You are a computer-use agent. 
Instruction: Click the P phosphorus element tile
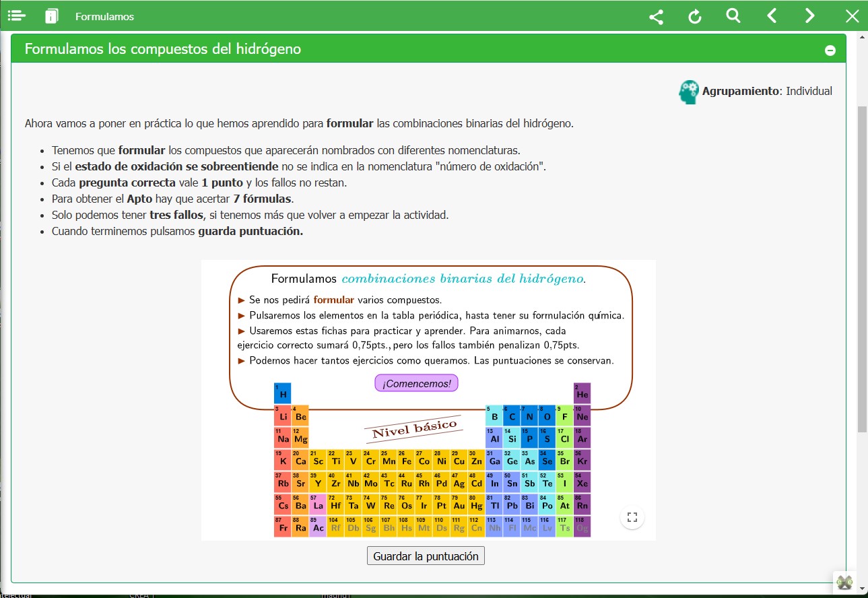pos(529,438)
